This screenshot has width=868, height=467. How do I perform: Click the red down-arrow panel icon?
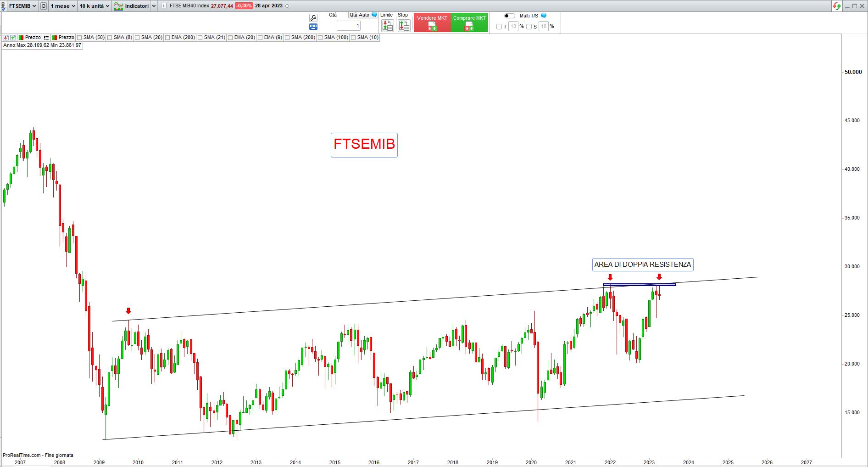[x=6, y=38]
